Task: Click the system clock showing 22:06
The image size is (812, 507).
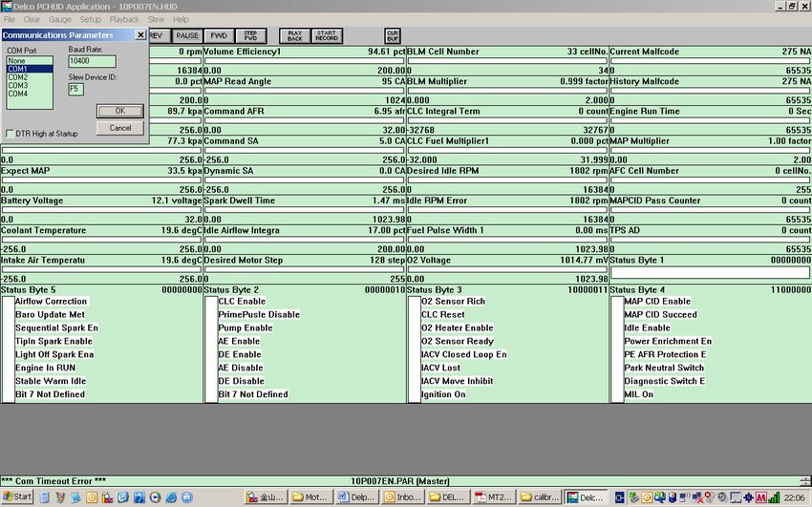Action: pyautogui.click(x=794, y=497)
